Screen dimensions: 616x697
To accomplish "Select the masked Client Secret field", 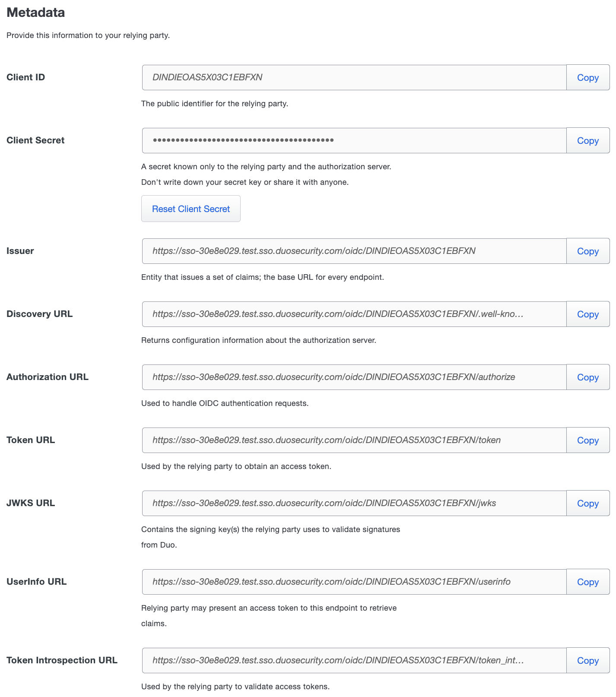I will (x=354, y=141).
